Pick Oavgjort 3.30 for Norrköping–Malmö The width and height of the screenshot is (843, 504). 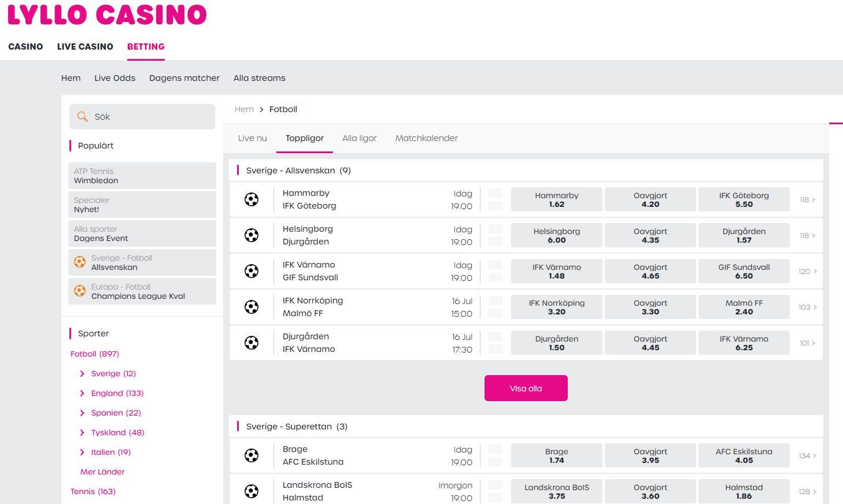650,307
